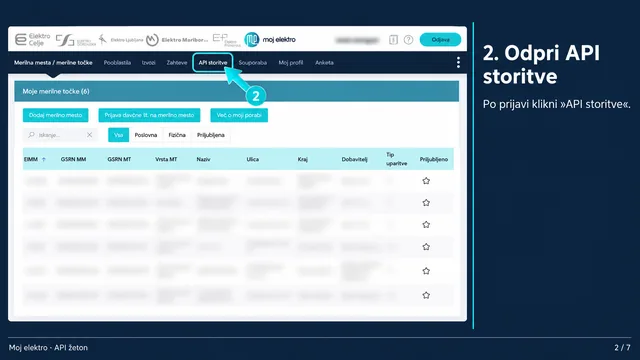Click the Elektro Ljubljana logo
The image size is (640, 360).
click(121, 40)
